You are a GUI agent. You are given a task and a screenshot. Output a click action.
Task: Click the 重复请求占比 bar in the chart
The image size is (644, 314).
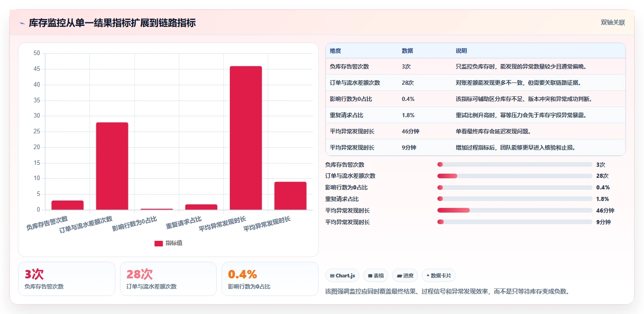point(201,207)
